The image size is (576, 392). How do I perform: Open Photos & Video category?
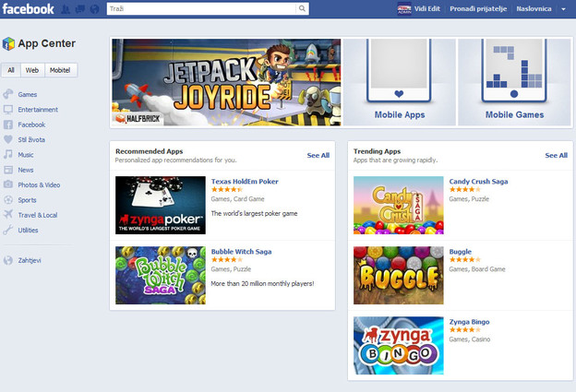[39, 184]
